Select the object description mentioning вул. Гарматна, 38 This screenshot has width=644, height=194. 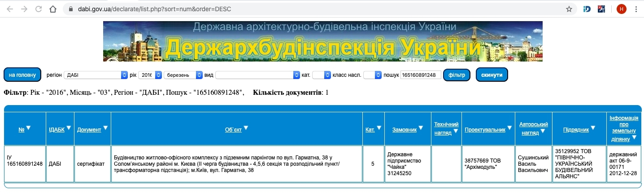coord(237,164)
